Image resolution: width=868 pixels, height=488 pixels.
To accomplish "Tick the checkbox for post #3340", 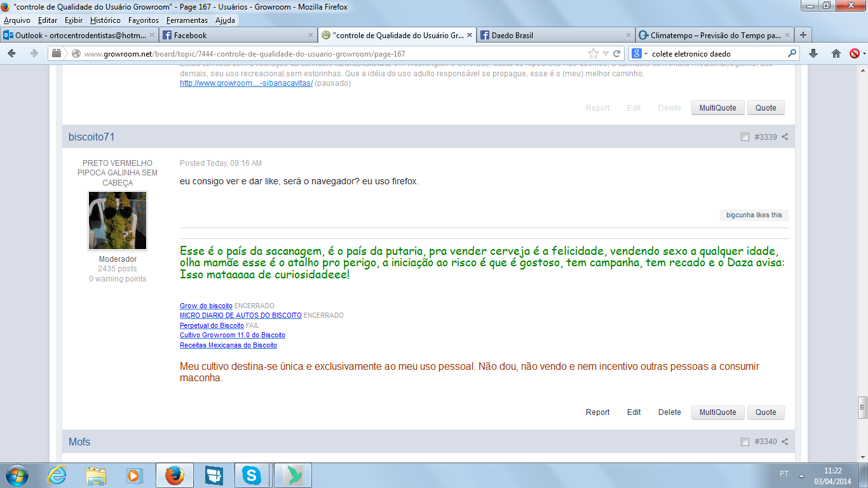I will point(745,442).
